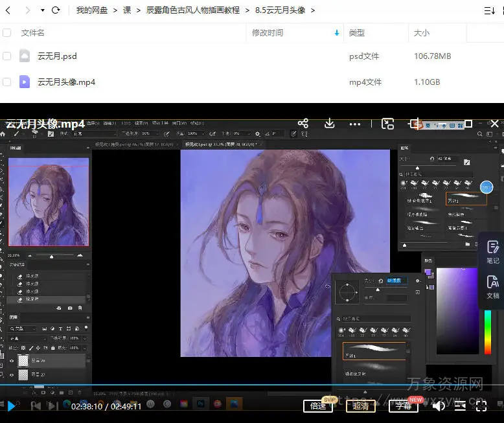Open the navigation history dropdown arrow

(x=43, y=10)
